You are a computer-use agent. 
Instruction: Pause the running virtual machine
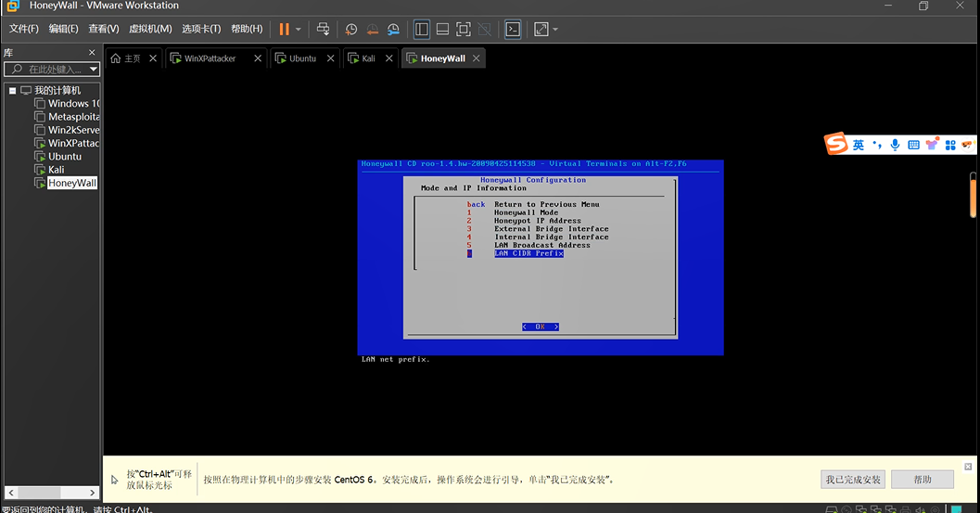(x=285, y=29)
